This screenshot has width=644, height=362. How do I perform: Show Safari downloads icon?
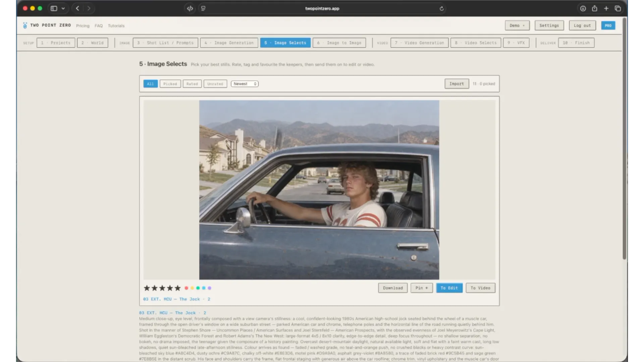(x=583, y=8)
